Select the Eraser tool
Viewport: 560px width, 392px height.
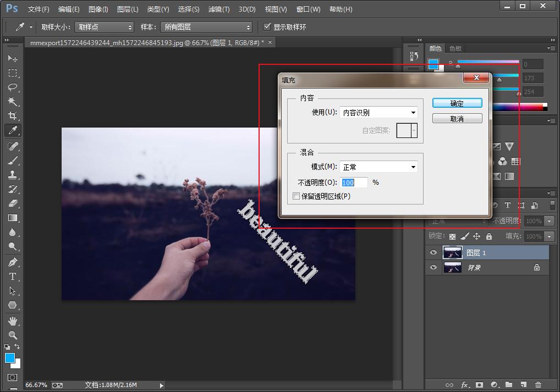(13, 203)
